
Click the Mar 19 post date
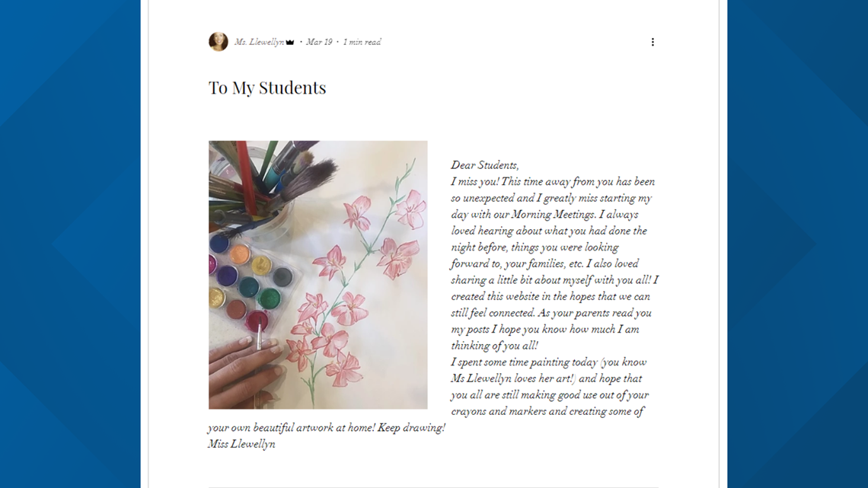[319, 42]
